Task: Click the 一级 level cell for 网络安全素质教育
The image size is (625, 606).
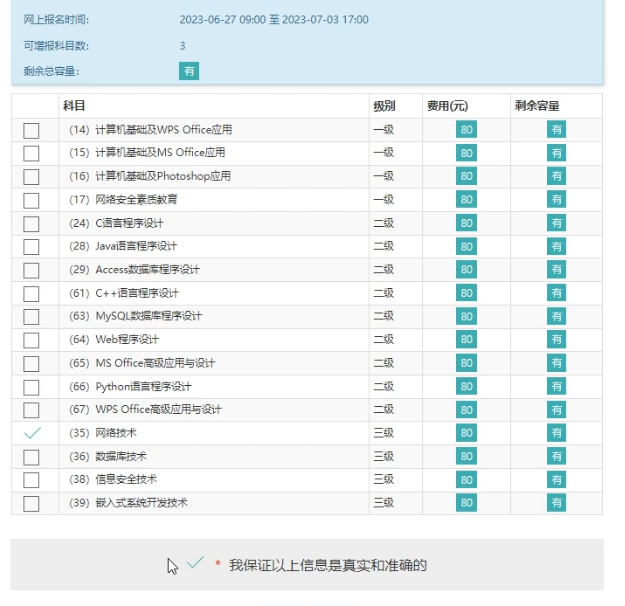Action: (384, 199)
